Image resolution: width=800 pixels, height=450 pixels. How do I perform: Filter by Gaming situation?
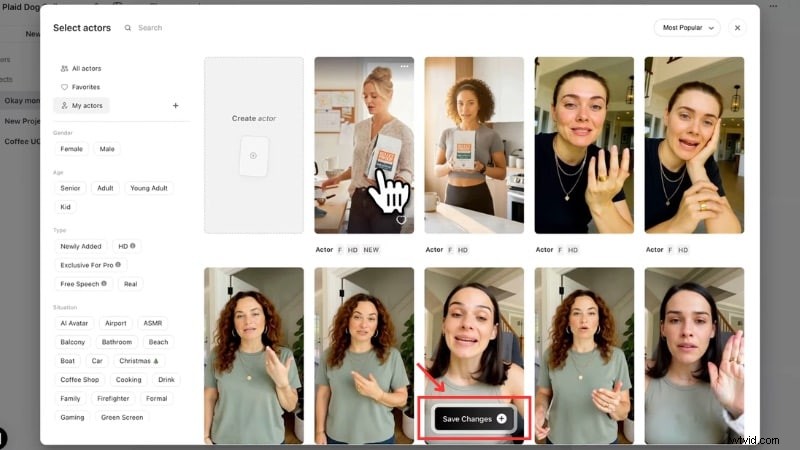[72, 418]
